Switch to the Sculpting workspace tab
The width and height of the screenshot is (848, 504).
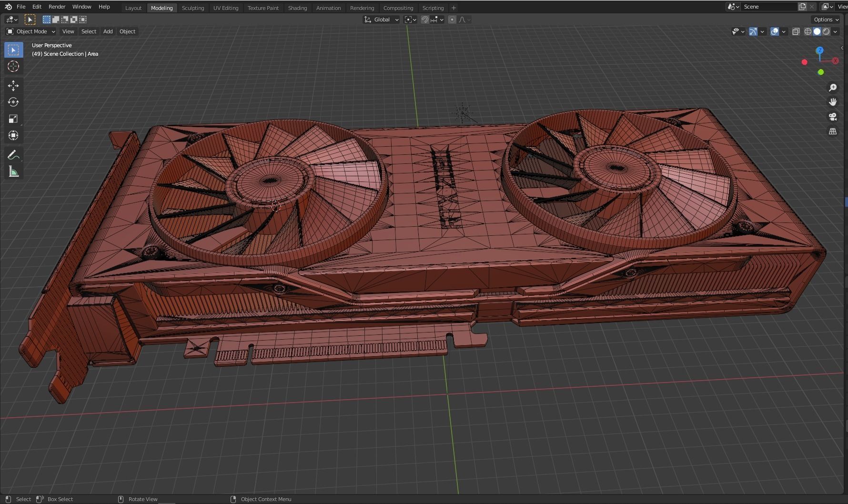193,8
